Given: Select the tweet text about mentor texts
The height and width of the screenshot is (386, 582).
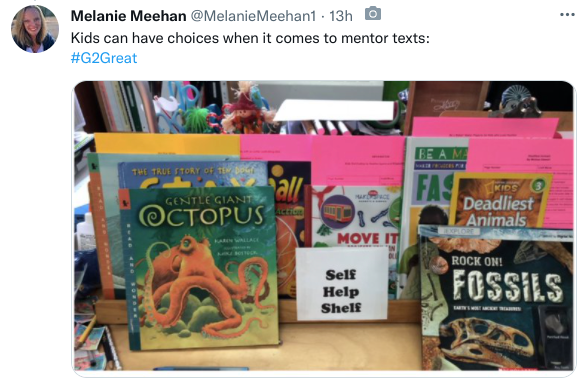Looking at the screenshot, I should pos(250,38).
